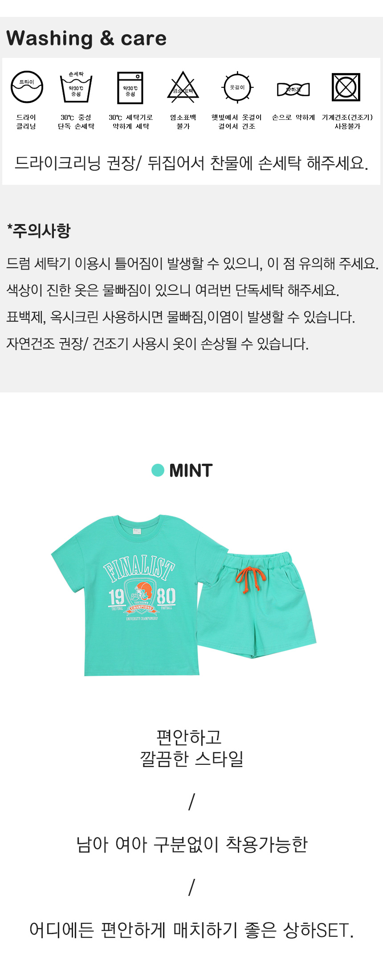The height and width of the screenshot is (980, 383).
Task: Select the 드라이크리닝 권장 care instruction text
Action: [x=191, y=163]
